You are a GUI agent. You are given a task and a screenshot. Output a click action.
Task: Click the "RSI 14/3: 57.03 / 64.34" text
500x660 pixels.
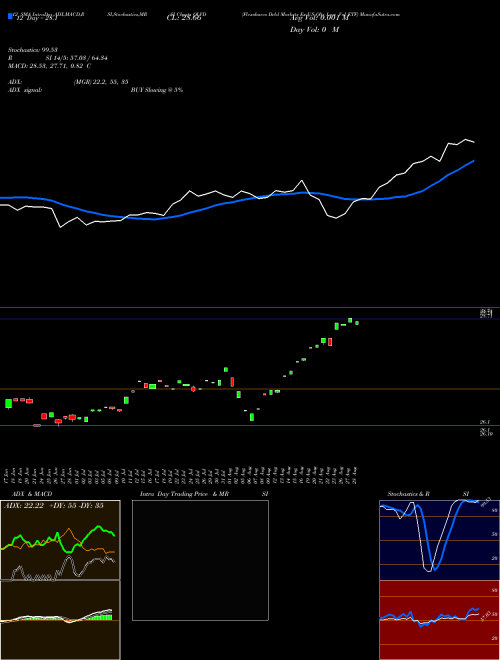(57, 58)
